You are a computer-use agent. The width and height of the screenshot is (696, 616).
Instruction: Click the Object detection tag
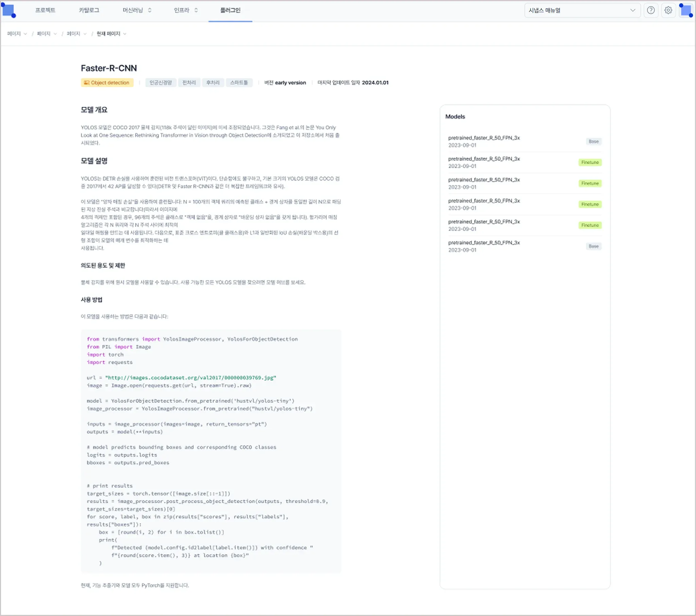coord(107,83)
